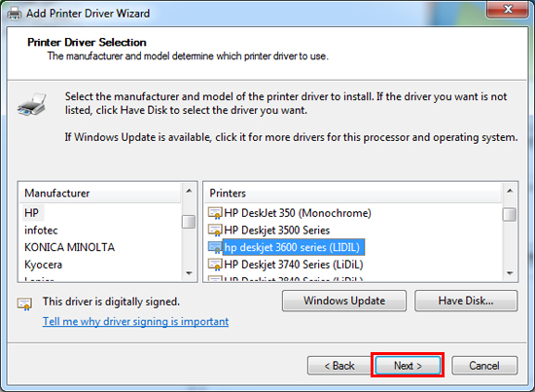The height and width of the screenshot is (392, 535).
Task: Click Have Disk button
Action: pyautogui.click(x=466, y=301)
